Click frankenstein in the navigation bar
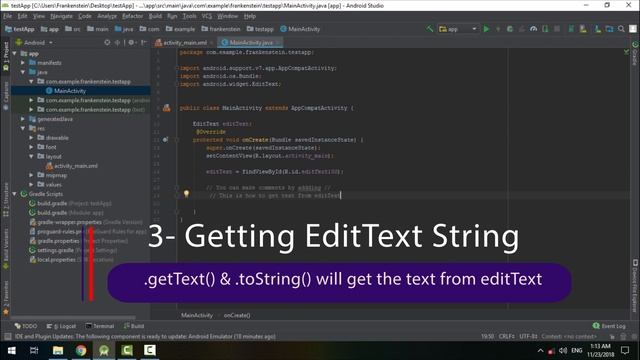This screenshot has height=360, width=640. [x=221, y=29]
